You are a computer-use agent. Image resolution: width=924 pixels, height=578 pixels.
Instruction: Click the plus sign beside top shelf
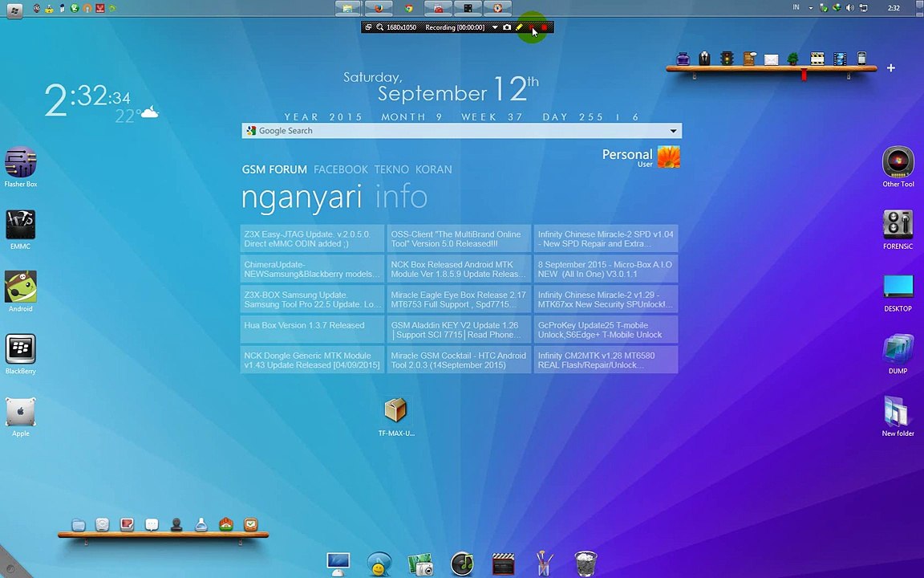point(891,67)
